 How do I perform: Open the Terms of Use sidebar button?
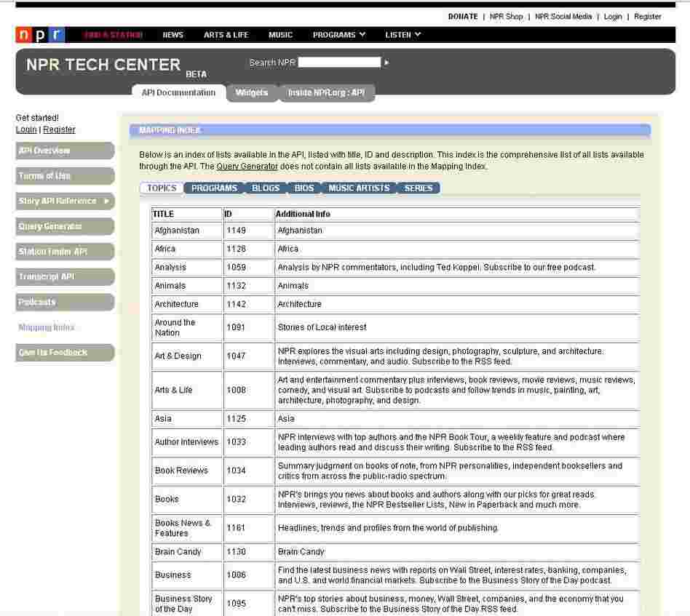[x=65, y=176]
